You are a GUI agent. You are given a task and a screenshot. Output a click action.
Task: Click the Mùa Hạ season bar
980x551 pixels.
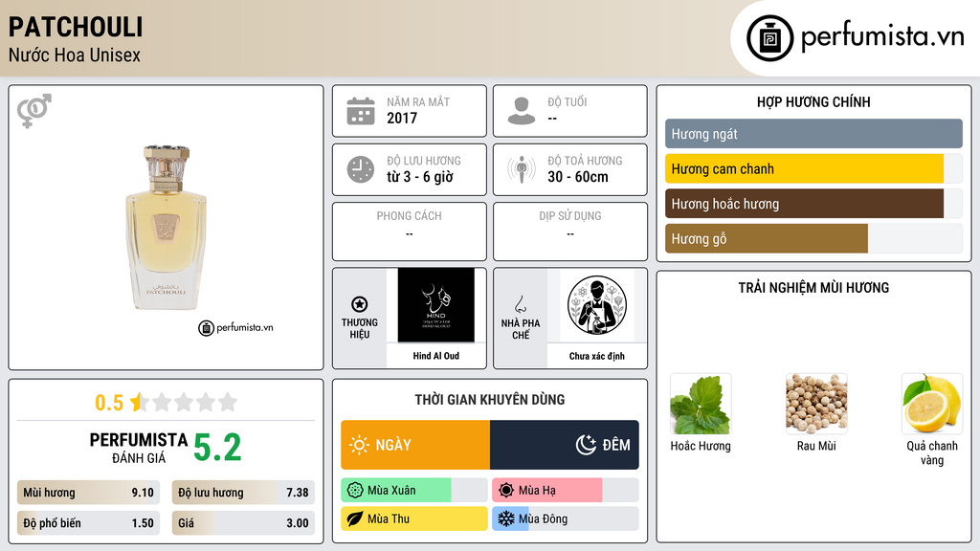(x=566, y=491)
